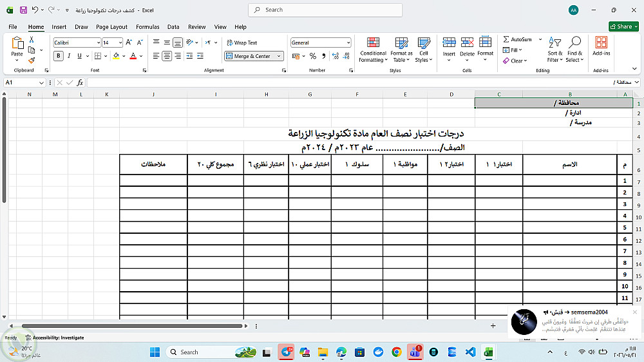The width and height of the screenshot is (644, 362).
Task: Switch to the Formulas tab
Action: pyautogui.click(x=147, y=26)
